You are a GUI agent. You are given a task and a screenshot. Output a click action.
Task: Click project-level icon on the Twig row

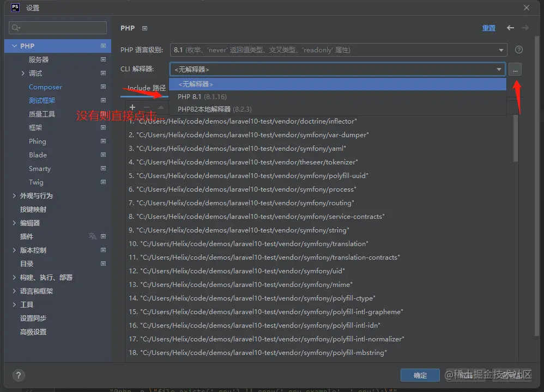click(103, 182)
